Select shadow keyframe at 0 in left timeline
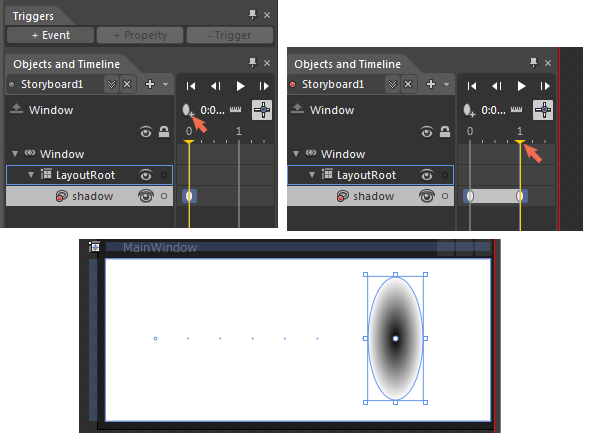The image size is (600, 433). (x=189, y=196)
